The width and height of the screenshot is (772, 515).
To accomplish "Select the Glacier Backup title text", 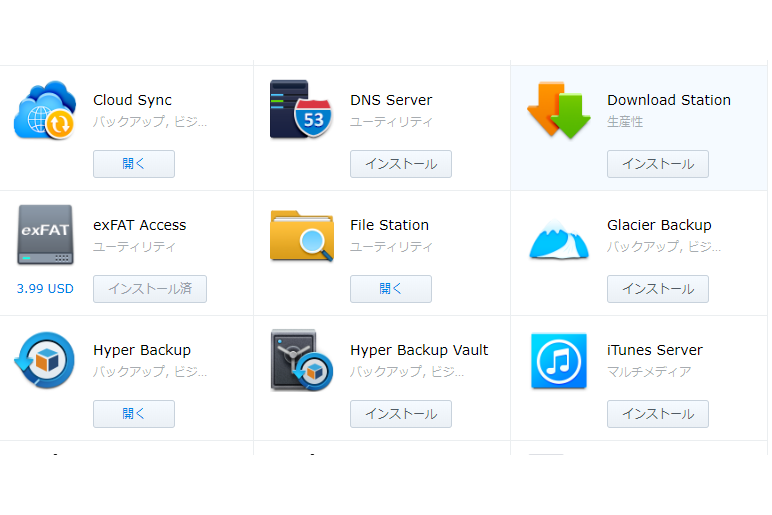I will tap(659, 225).
